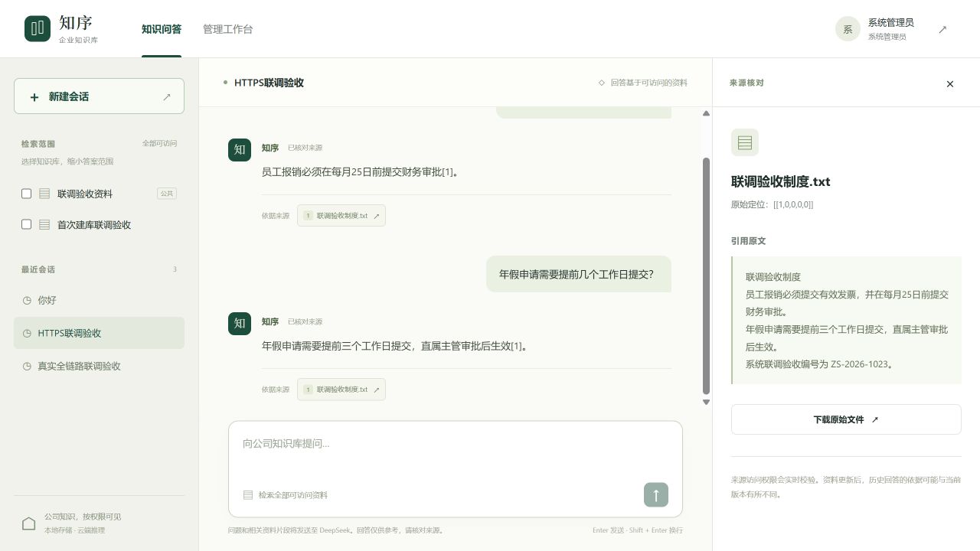Click the document icon above 联调验收制度.txt title

(x=745, y=142)
